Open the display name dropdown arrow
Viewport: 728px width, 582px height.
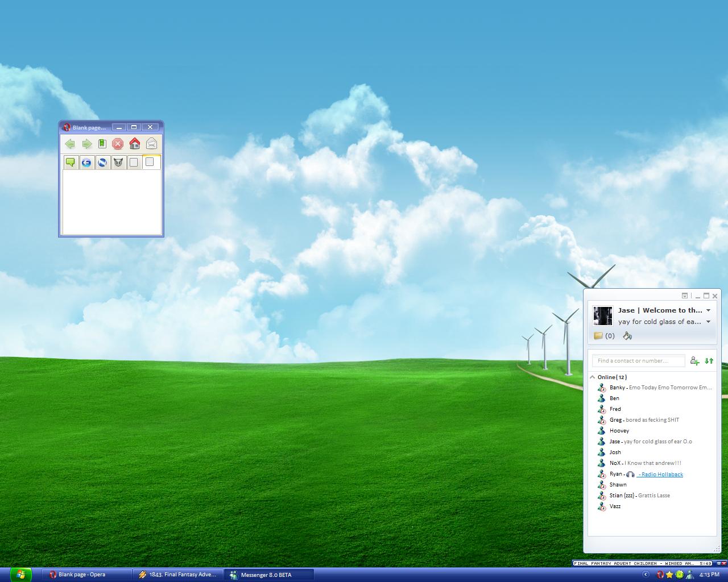[x=708, y=310]
